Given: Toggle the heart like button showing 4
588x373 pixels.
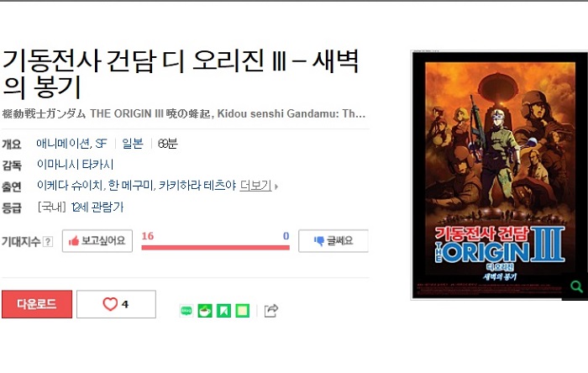Looking at the screenshot, I should click(x=116, y=304).
